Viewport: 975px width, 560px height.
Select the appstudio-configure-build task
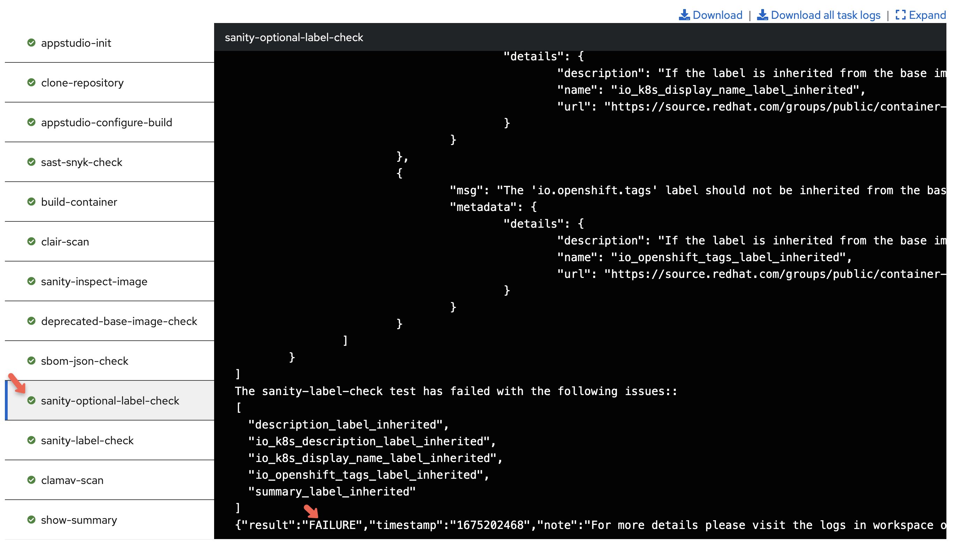point(106,122)
